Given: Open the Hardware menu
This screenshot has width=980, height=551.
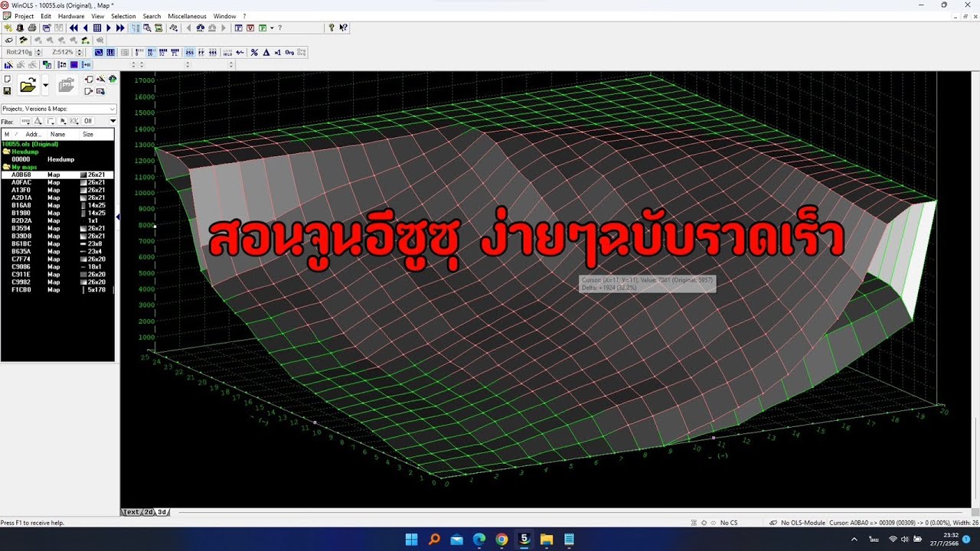Looking at the screenshot, I should [x=71, y=16].
